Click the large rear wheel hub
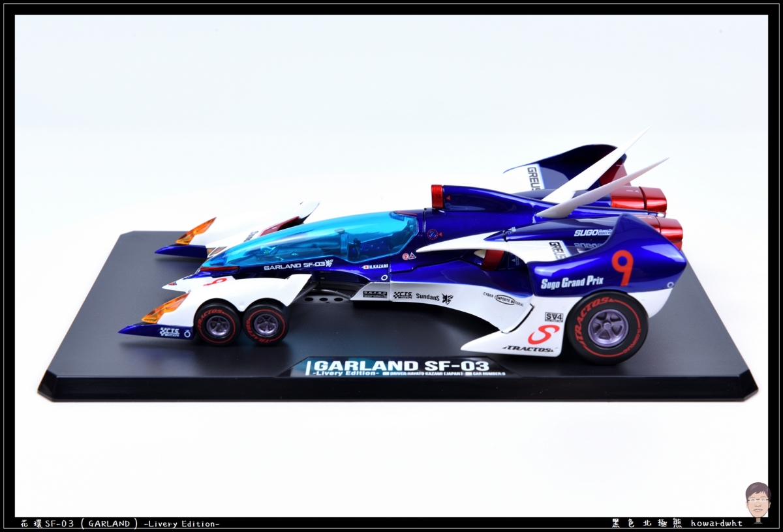 (607, 328)
